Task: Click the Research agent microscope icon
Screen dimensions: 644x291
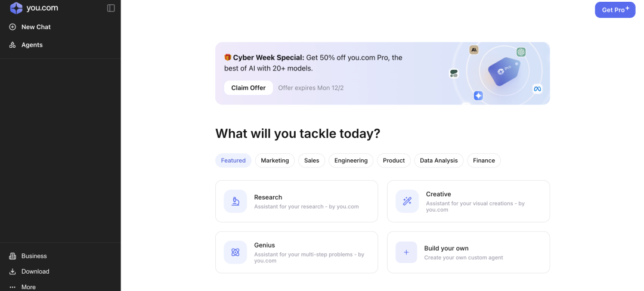Action: (236, 202)
